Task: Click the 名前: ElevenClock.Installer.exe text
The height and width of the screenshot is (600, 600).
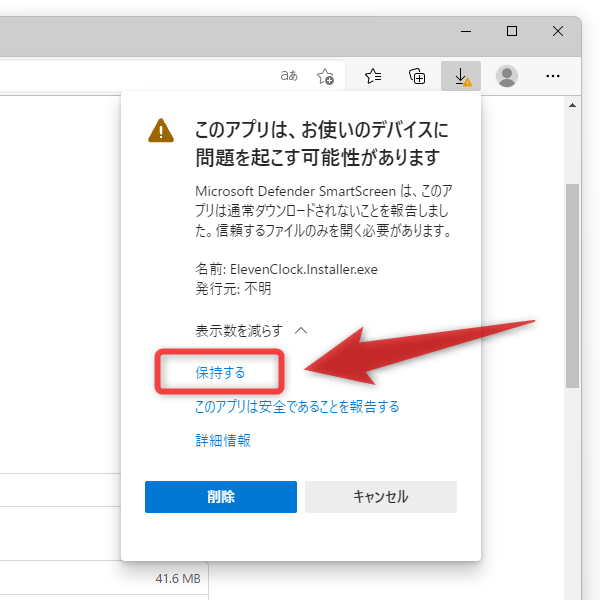Action: [x=286, y=269]
